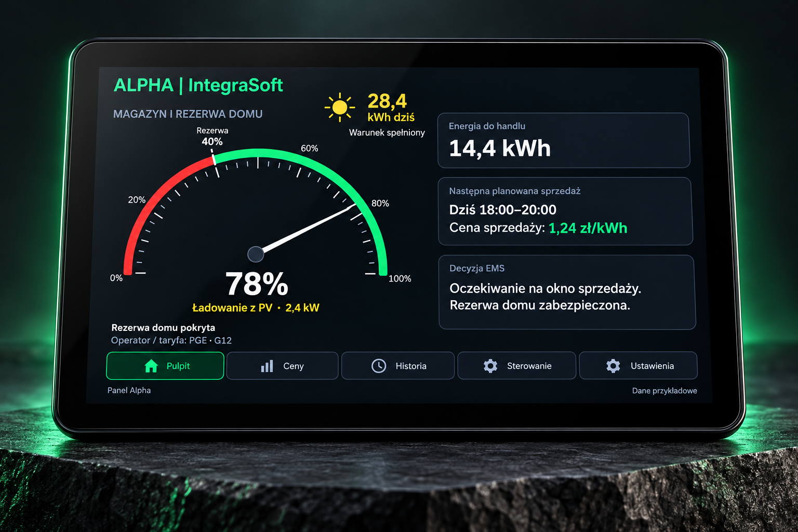798x532 pixels.
Task: Open the Historia tab
Action: point(398,366)
